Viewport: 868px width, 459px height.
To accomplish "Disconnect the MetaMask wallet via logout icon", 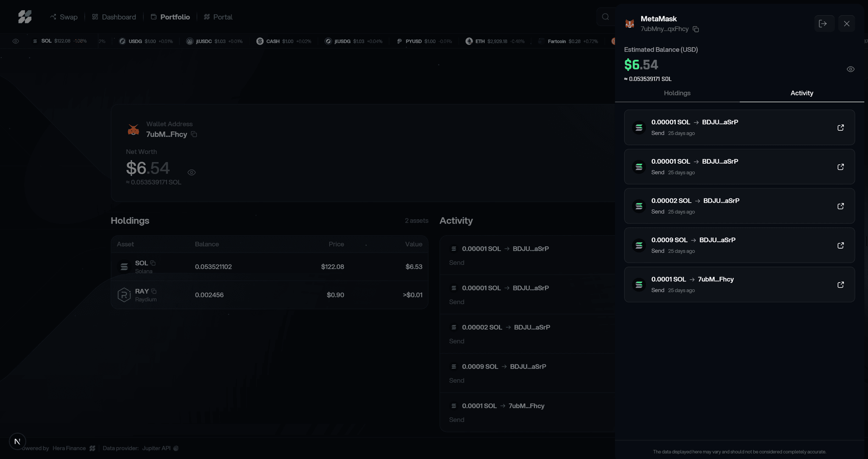I will click(x=823, y=23).
